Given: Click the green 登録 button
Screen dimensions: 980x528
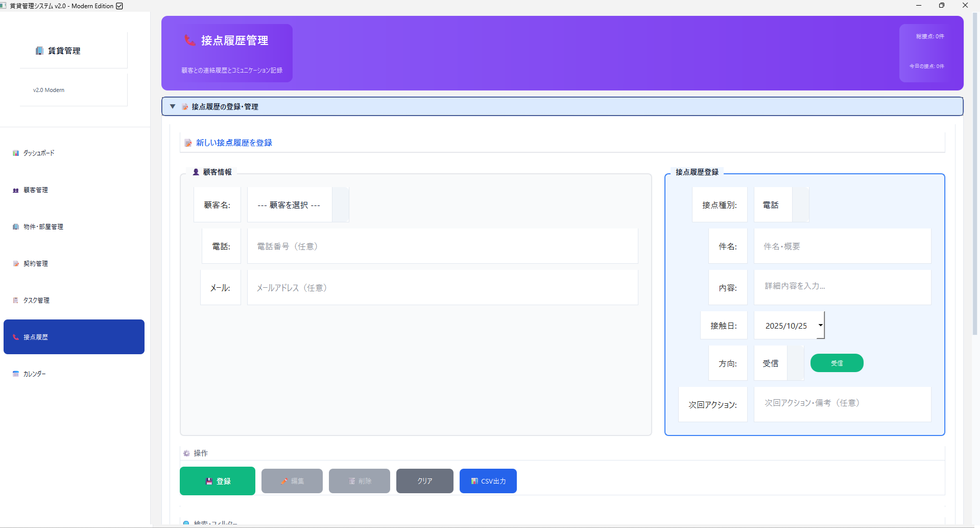Looking at the screenshot, I should 217,480.
